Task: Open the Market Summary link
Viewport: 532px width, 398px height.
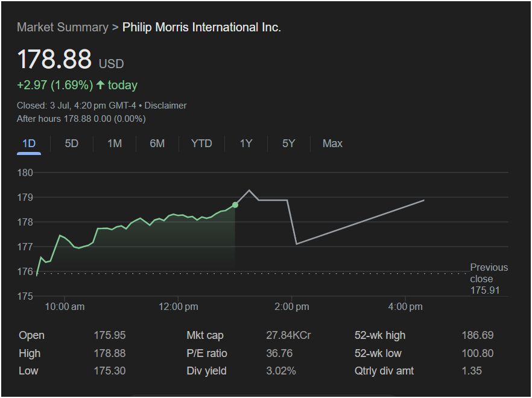Action: 63,27
